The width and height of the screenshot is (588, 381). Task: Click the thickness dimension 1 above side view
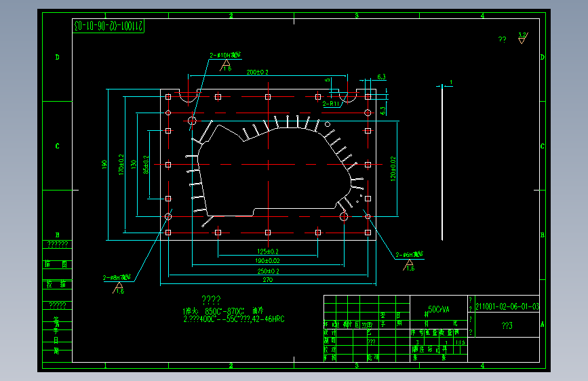tap(451, 82)
